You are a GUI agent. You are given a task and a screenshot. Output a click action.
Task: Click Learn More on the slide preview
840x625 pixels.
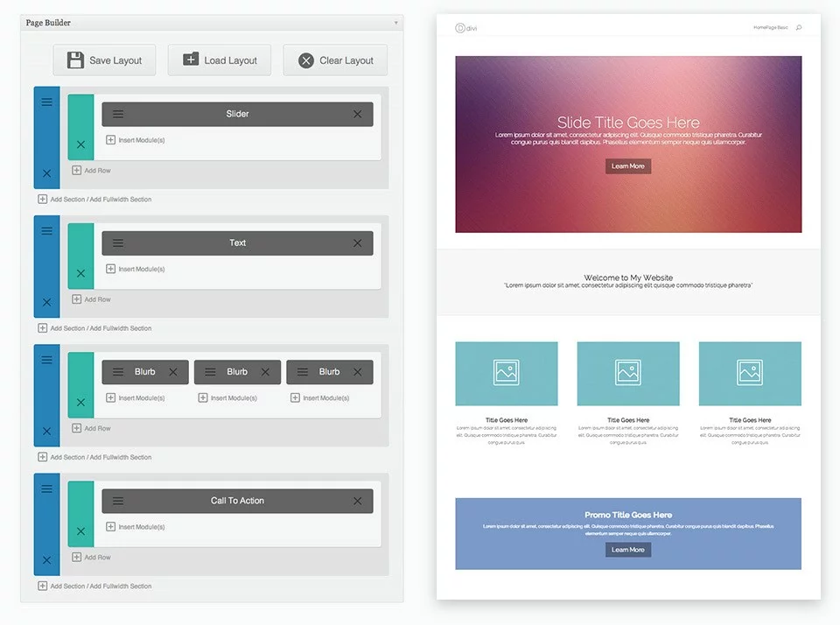(x=627, y=165)
